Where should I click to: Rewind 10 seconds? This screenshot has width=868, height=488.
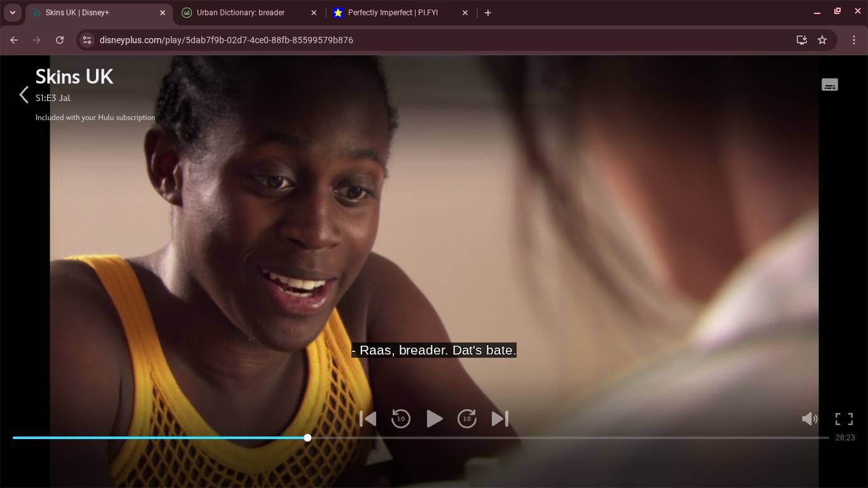[401, 419]
